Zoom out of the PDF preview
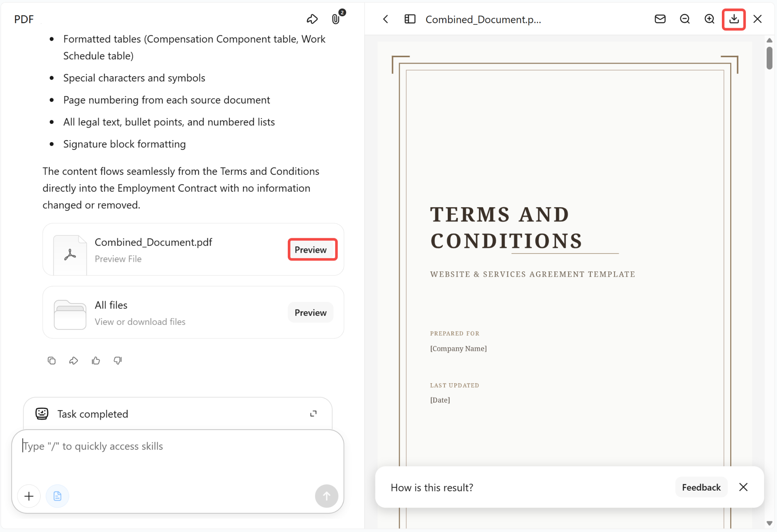The height and width of the screenshot is (532, 777). 685,19
